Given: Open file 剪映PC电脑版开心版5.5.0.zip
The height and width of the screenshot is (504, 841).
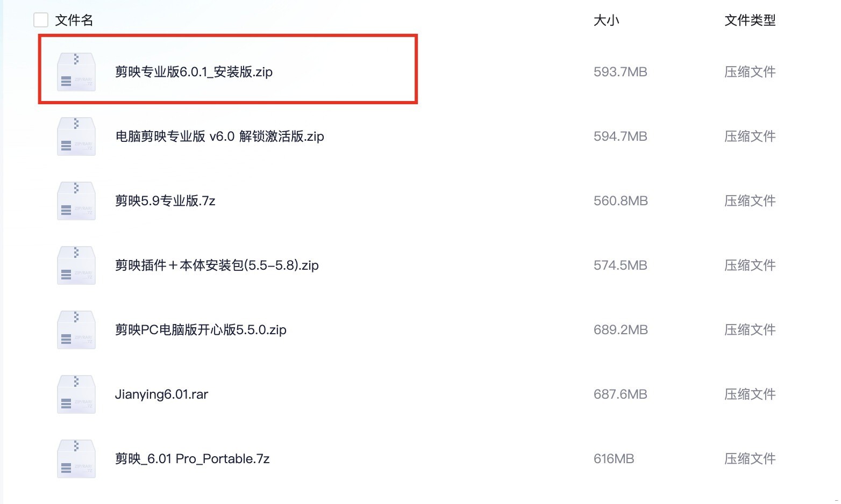Looking at the screenshot, I should [201, 330].
